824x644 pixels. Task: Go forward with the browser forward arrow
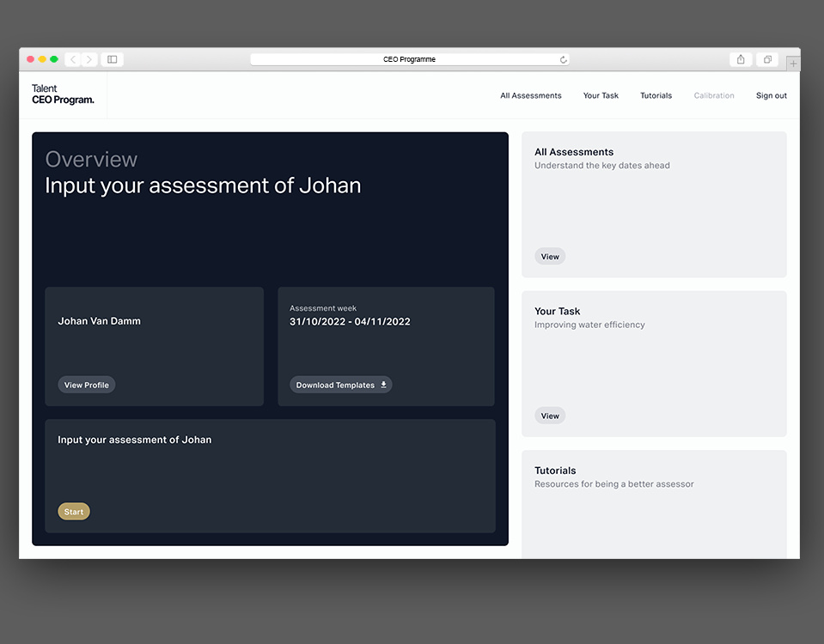tap(89, 59)
